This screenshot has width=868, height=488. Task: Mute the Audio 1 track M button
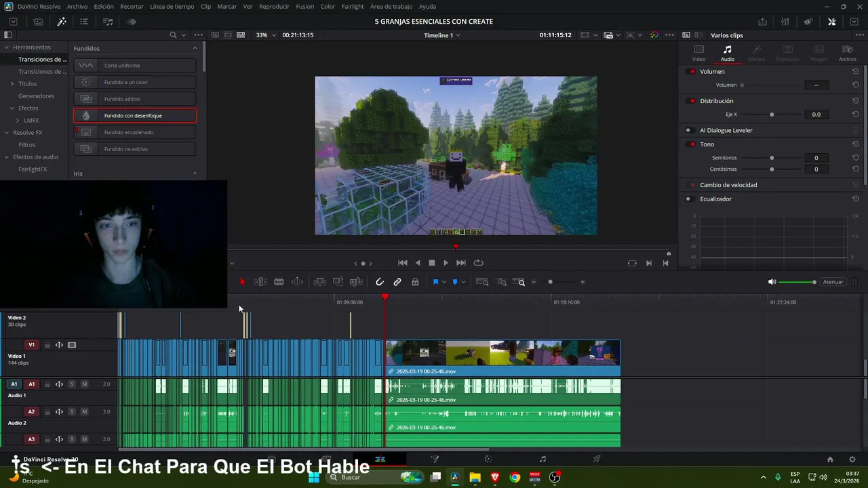tap(84, 384)
